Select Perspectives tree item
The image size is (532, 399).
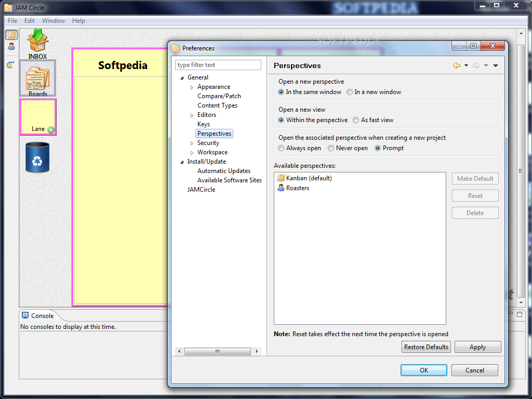[214, 134]
